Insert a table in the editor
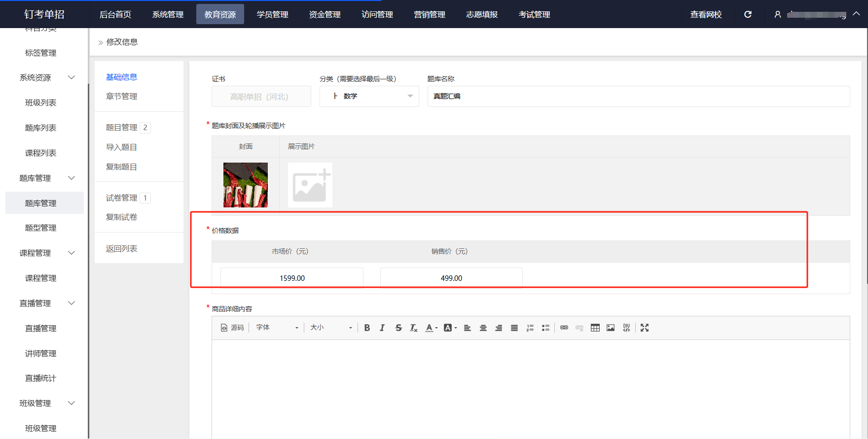This screenshot has width=868, height=439. 595,328
